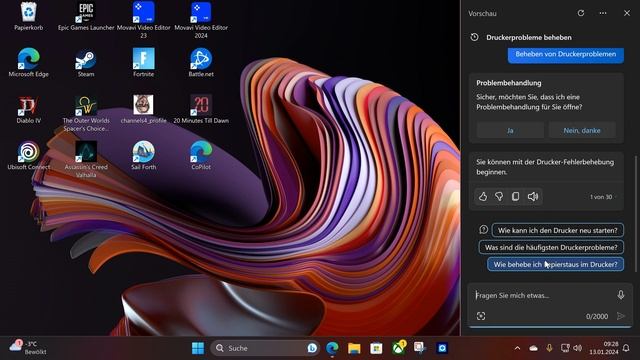Viewport: 640px width, 360px height.
Task: Select the Fortnite desktop shortcut
Action: [x=143, y=62]
